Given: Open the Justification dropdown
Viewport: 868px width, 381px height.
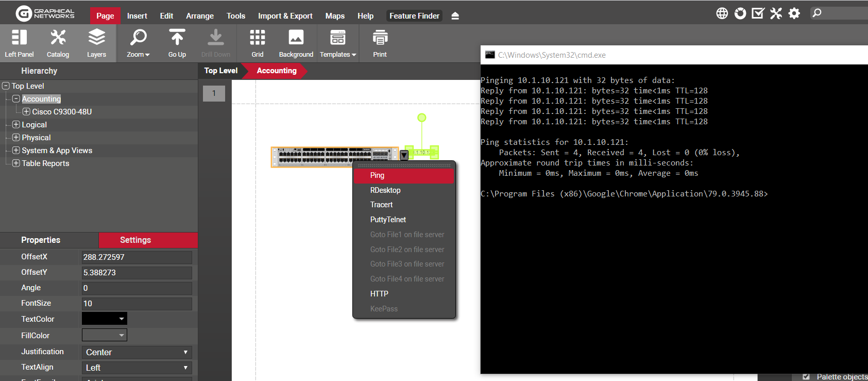Looking at the screenshot, I should pyautogui.click(x=137, y=352).
